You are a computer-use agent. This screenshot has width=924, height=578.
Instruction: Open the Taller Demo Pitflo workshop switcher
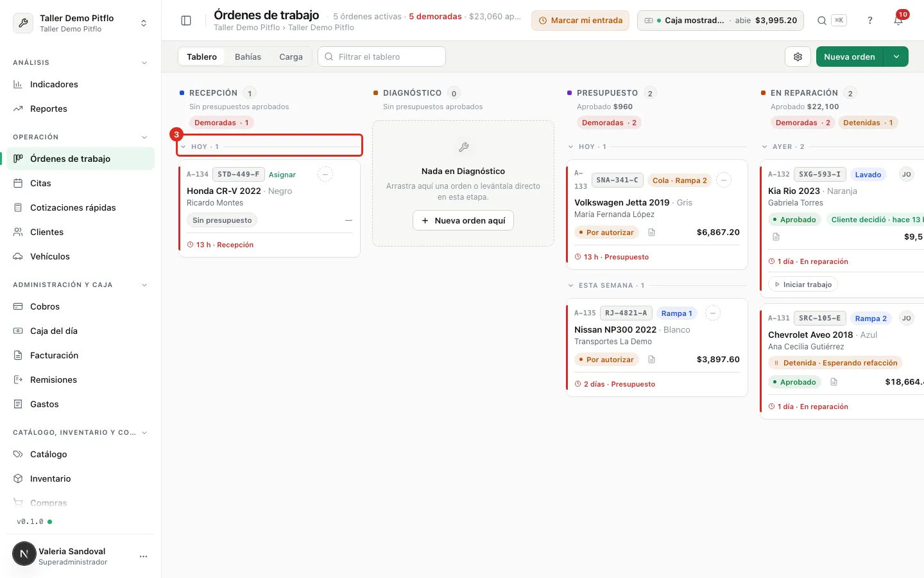click(80, 23)
